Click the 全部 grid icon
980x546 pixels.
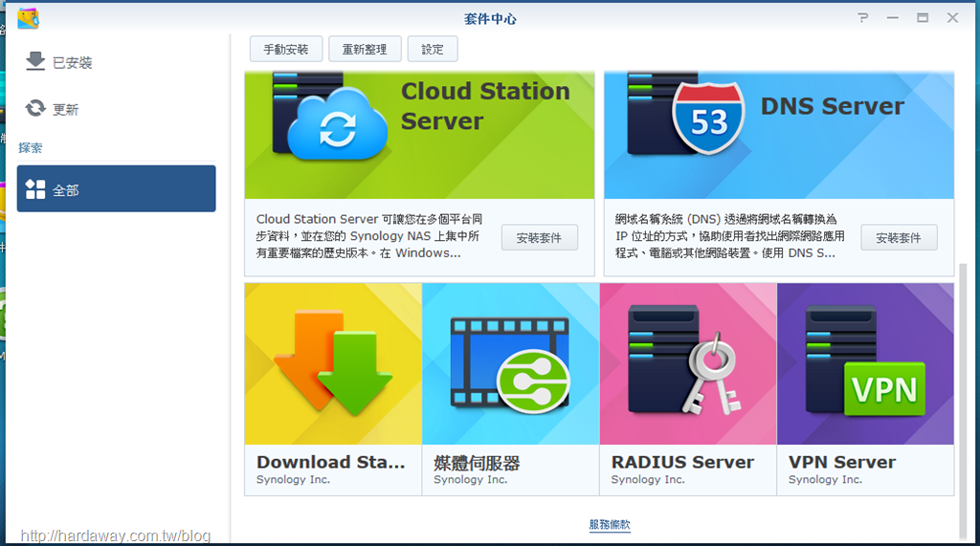click(35, 189)
